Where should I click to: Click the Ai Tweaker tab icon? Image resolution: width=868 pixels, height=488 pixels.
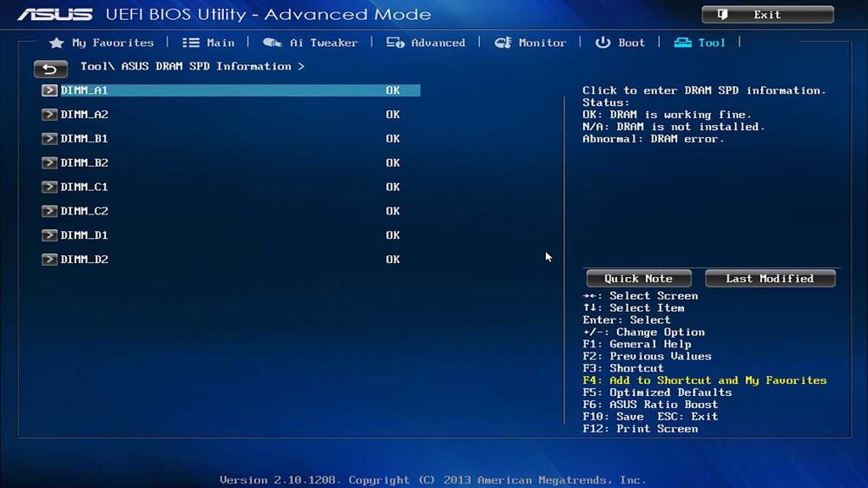pos(273,43)
